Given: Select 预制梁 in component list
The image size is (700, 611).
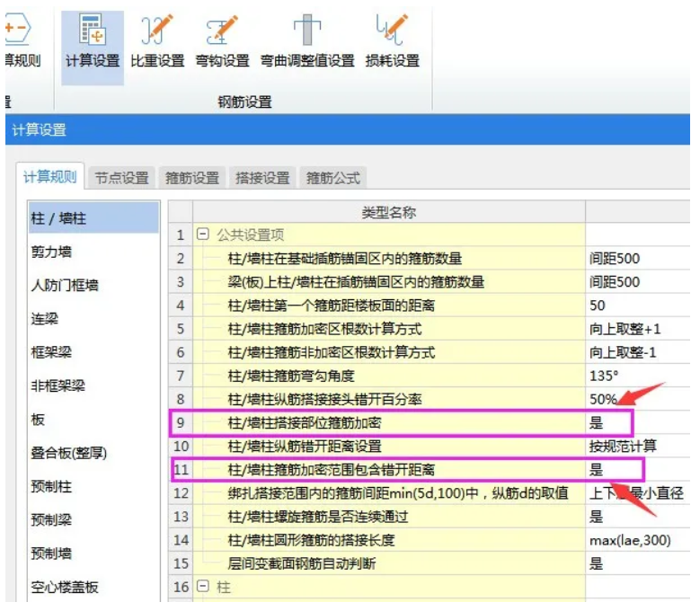Looking at the screenshot, I should click(x=93, y=520).
